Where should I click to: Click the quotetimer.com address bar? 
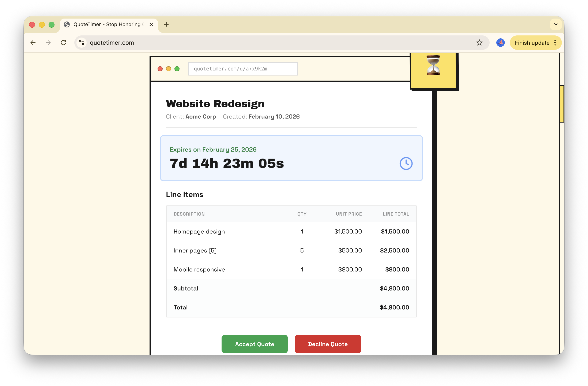[173, 42]
